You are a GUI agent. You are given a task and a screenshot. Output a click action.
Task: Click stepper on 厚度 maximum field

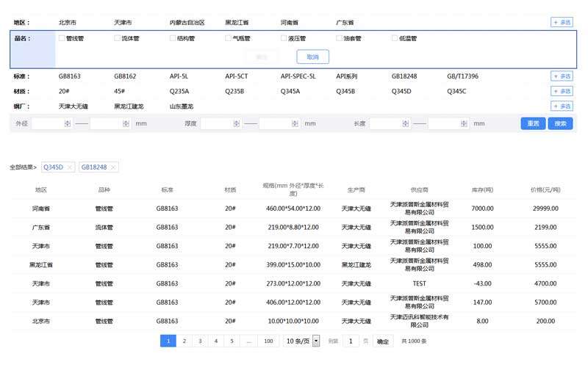tap(294, 124)
